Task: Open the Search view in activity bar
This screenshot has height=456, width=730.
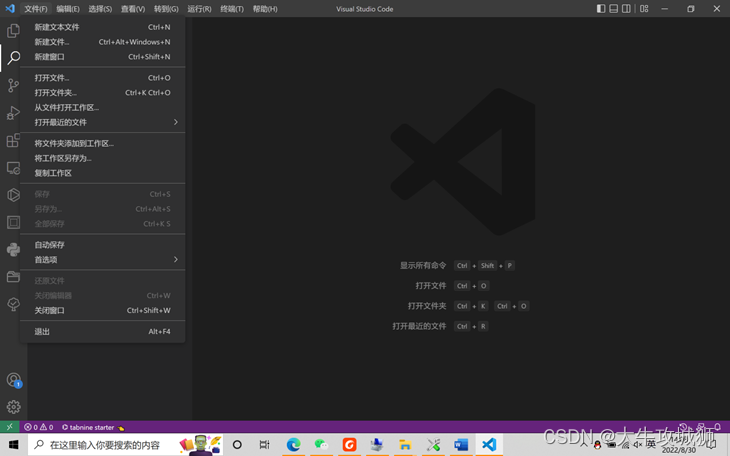Action: click(13, 58)
